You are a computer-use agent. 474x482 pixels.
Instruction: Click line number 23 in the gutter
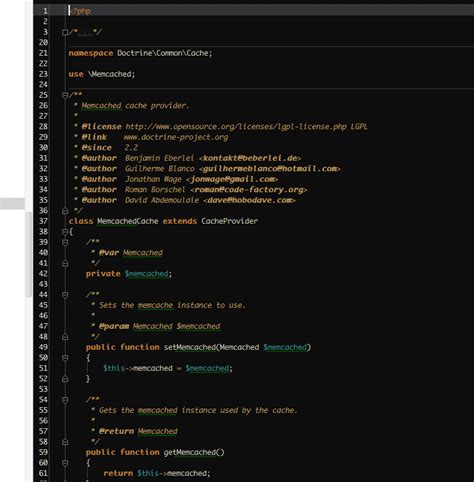point(43,74)
